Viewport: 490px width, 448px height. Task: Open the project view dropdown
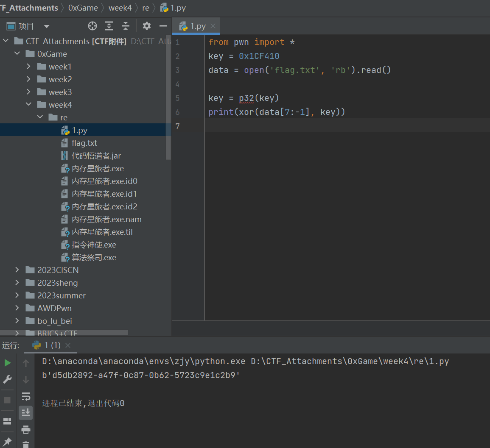pos(47,26)
